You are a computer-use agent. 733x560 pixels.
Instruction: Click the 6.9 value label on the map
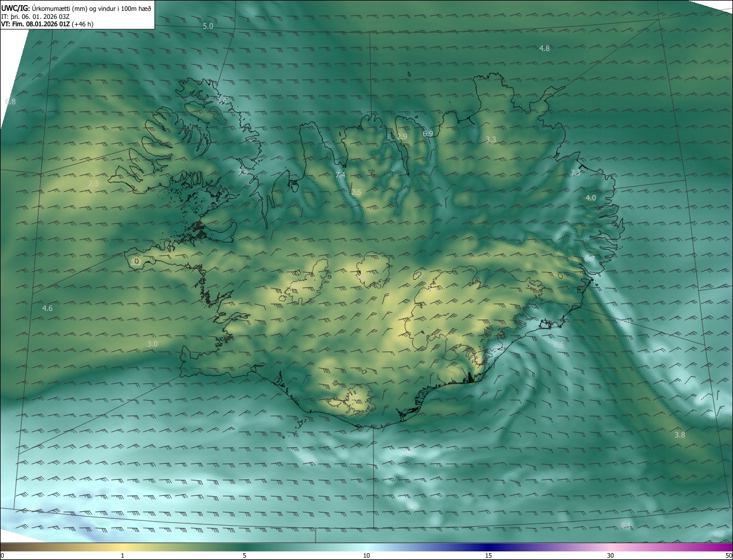click(428, 134)
